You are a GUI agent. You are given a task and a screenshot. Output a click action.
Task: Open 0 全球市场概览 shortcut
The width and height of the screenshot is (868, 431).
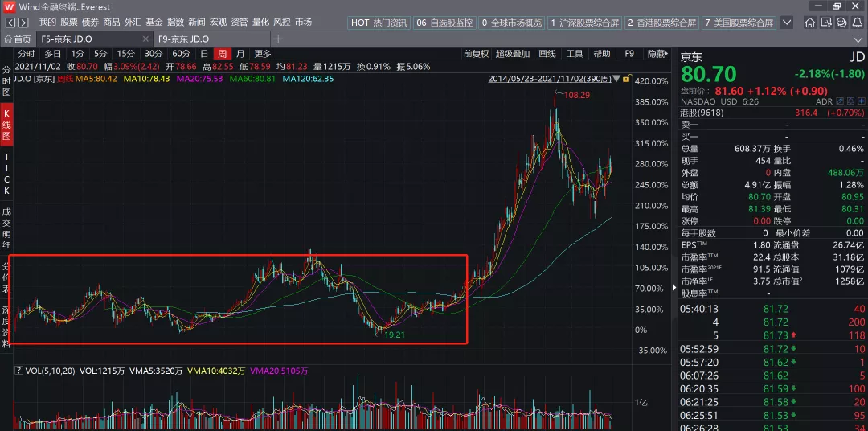(512, 23)
